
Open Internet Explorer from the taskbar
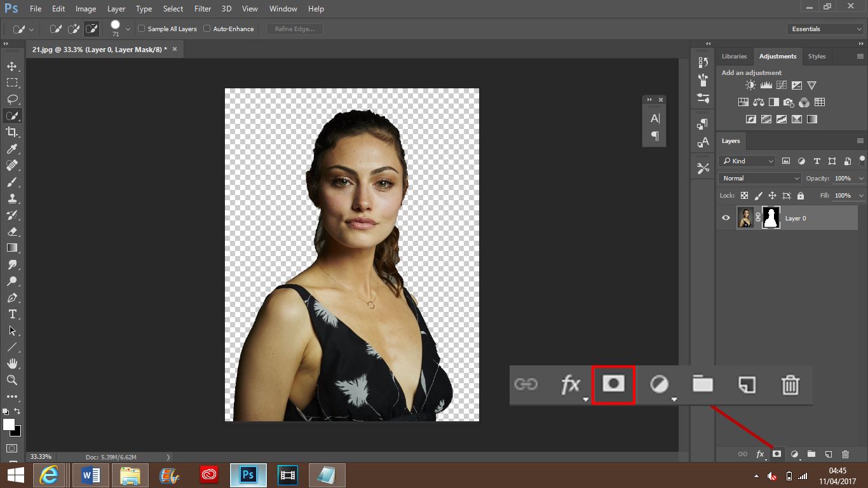tap(50, 475)
